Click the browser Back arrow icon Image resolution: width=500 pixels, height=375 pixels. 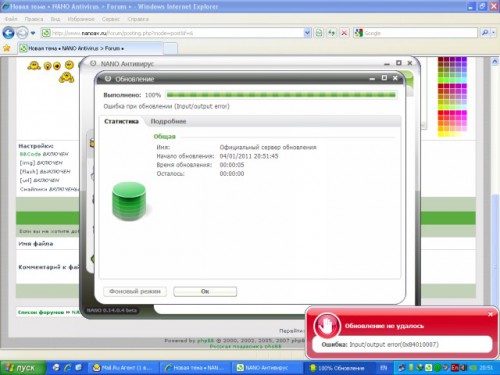pyautogui.click(x=8, y=33)
